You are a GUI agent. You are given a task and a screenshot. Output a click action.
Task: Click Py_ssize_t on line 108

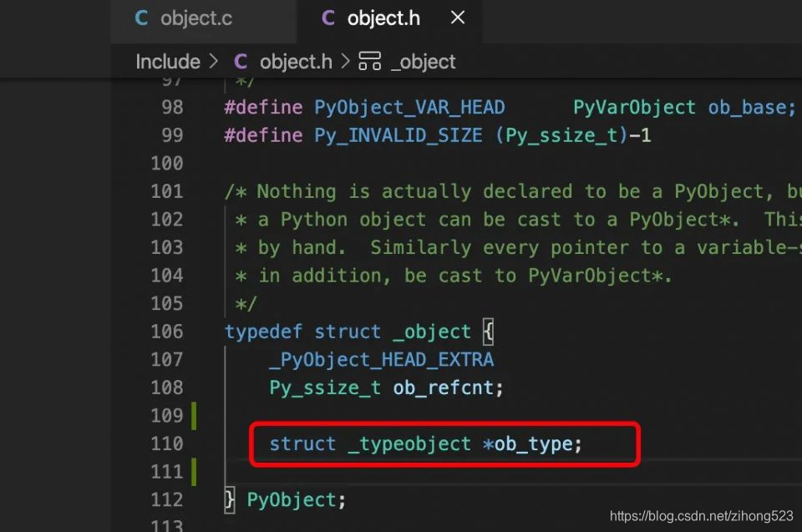[x=325, y=388]
